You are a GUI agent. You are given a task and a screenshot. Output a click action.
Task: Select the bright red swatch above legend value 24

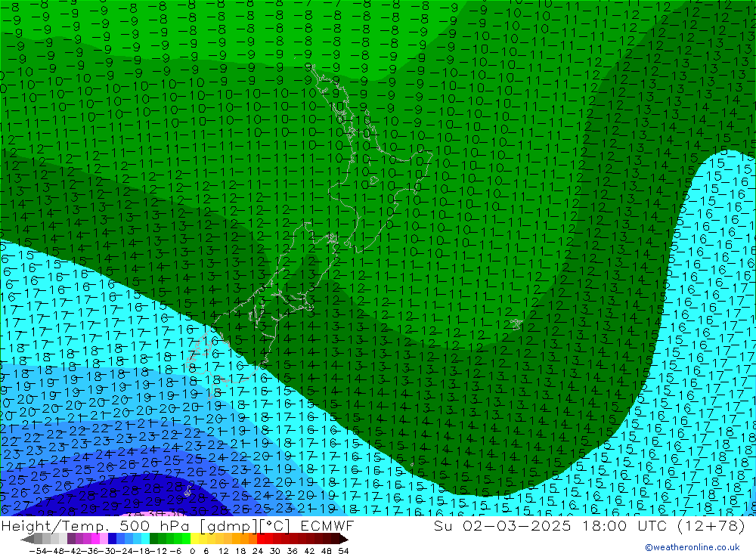click(x=261, y=539)
